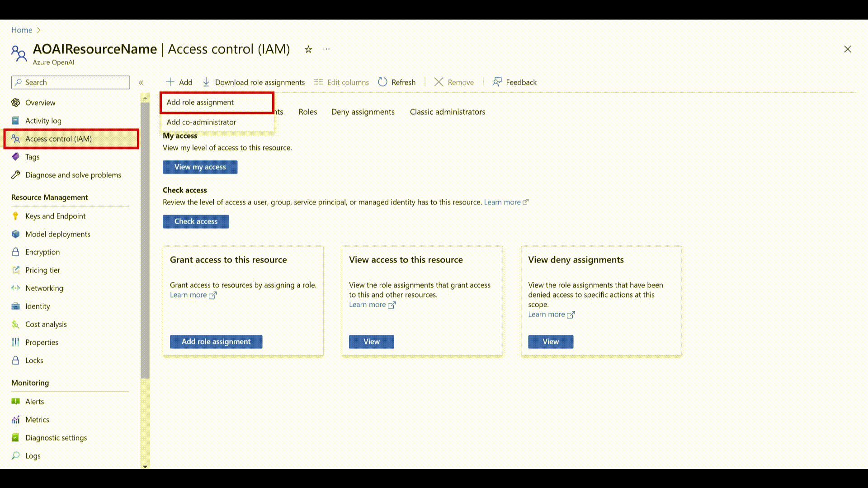This screenshot has height=488, width=868.
Task: Click the Cost analysis icon
Action: point(16,324)
